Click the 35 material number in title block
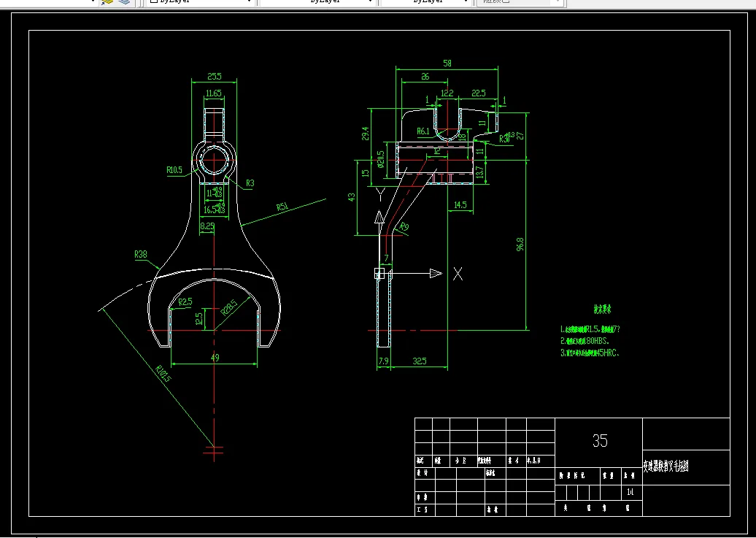This screenshot has width=756, height=538. point(600,440)
